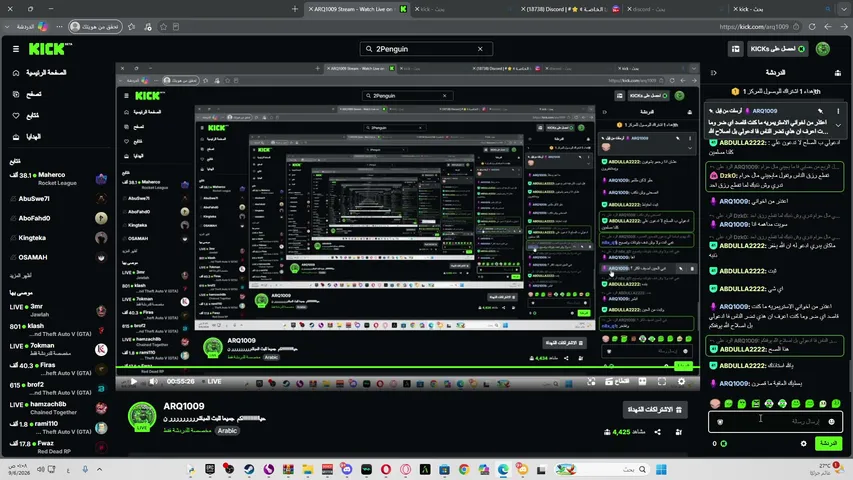
Task: Open browser three-dots menu
Action: coord(59,27)
